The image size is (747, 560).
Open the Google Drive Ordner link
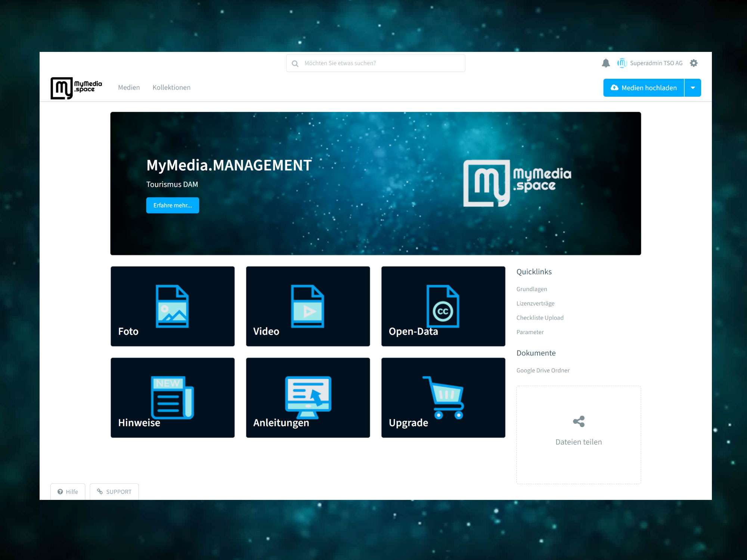[543, 370]
